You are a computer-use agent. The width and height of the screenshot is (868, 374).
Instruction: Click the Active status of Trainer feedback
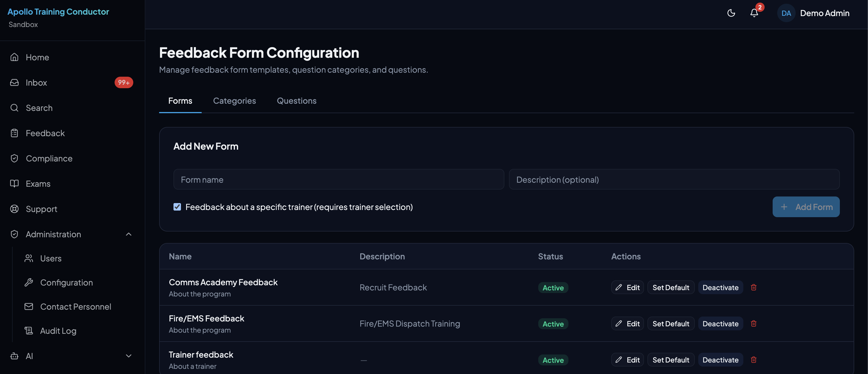tap(553, 360)
